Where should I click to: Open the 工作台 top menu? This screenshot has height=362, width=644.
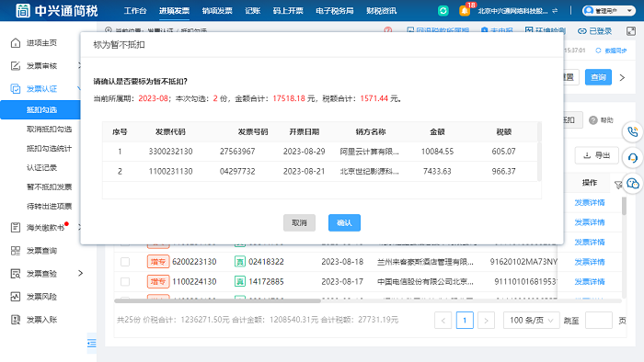135,11
